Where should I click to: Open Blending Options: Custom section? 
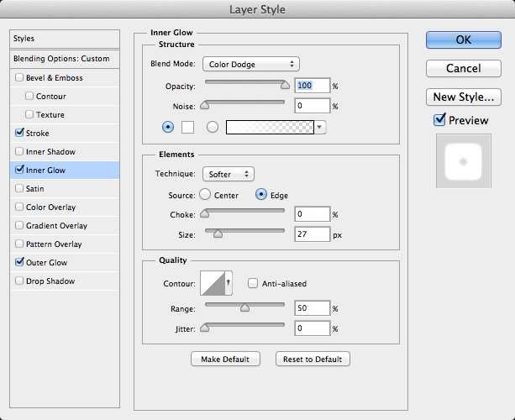click(61, 59)
